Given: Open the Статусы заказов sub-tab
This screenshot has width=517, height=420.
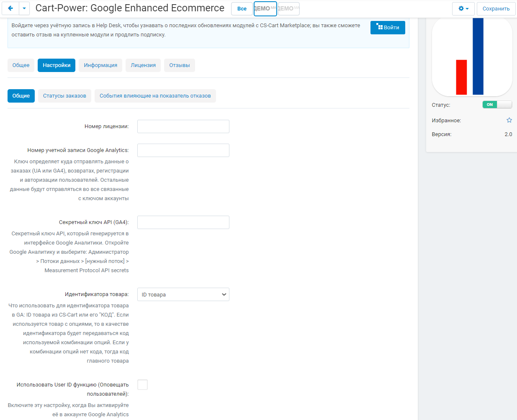Looking at the screenshot, I should pos(64,96).
